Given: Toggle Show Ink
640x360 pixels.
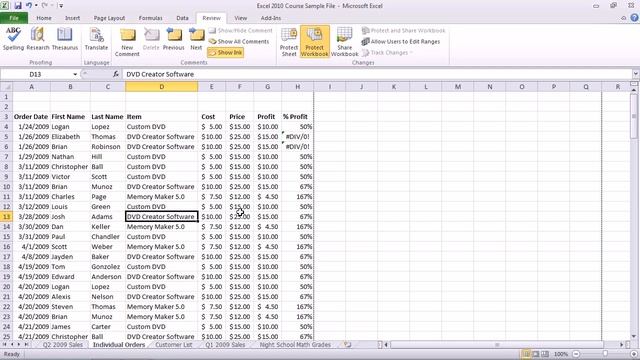Looking at the screenshot, I should click(225, 53).
